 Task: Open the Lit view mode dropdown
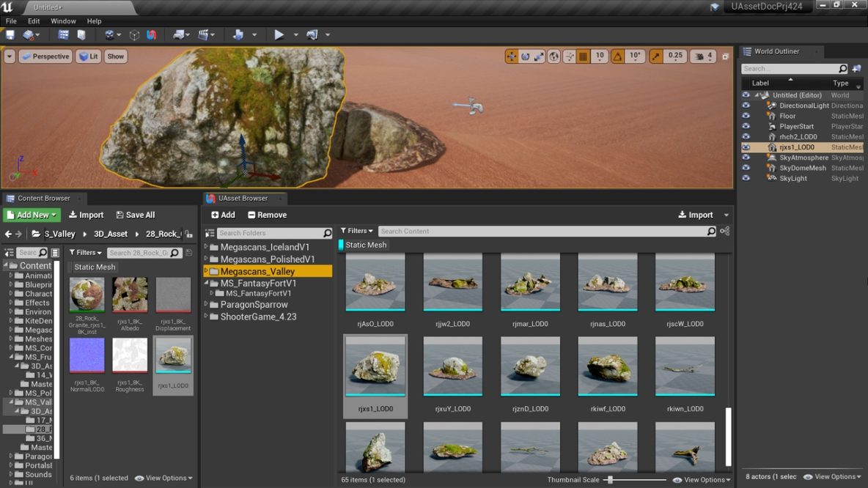point(88,56)
